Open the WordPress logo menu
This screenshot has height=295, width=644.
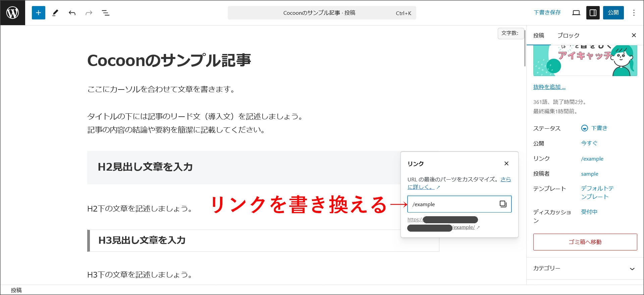13,13
